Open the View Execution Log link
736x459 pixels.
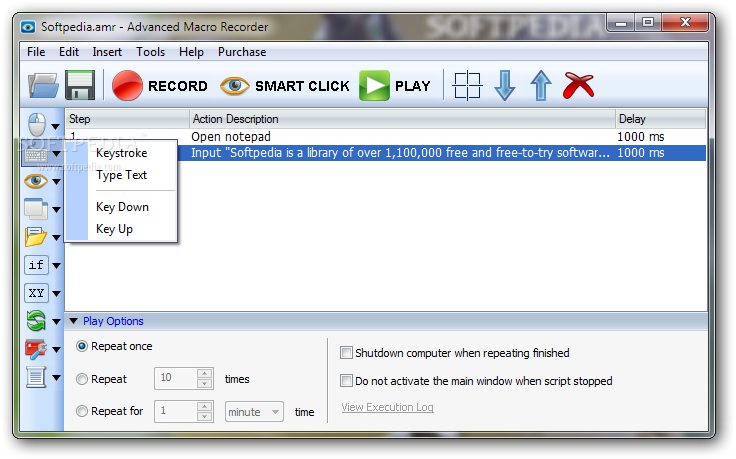(387, 407)
